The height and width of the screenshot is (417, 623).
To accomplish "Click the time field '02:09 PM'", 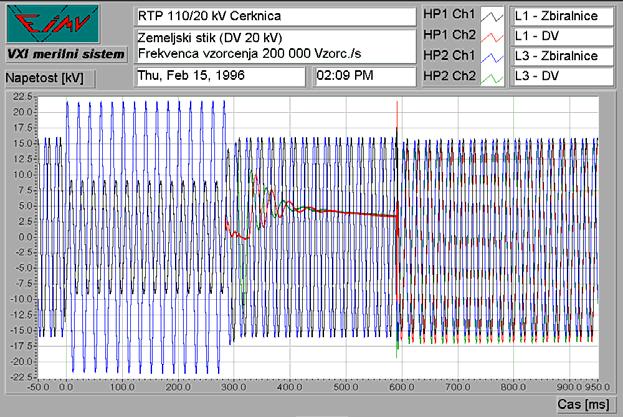I will point(364,76).
